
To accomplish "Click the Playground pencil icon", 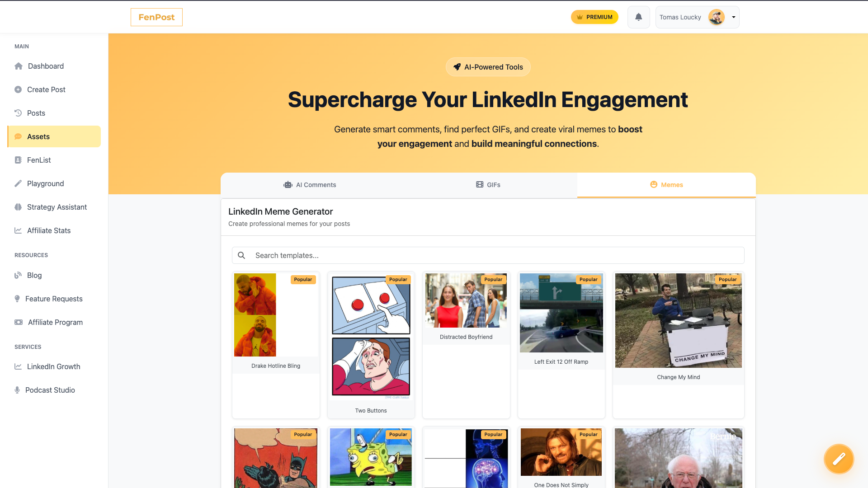I will [x=18, y=183].
